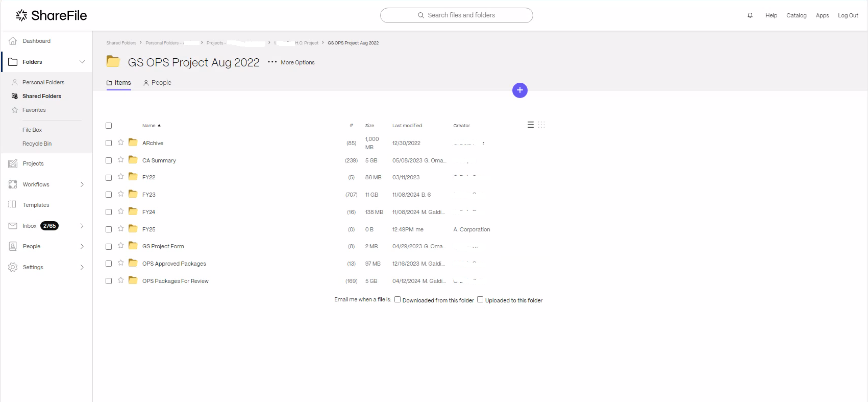The width and height of the screenshot is (868, 402).
Task: Open the CA Summary folder name
Action: click(159, 160)
